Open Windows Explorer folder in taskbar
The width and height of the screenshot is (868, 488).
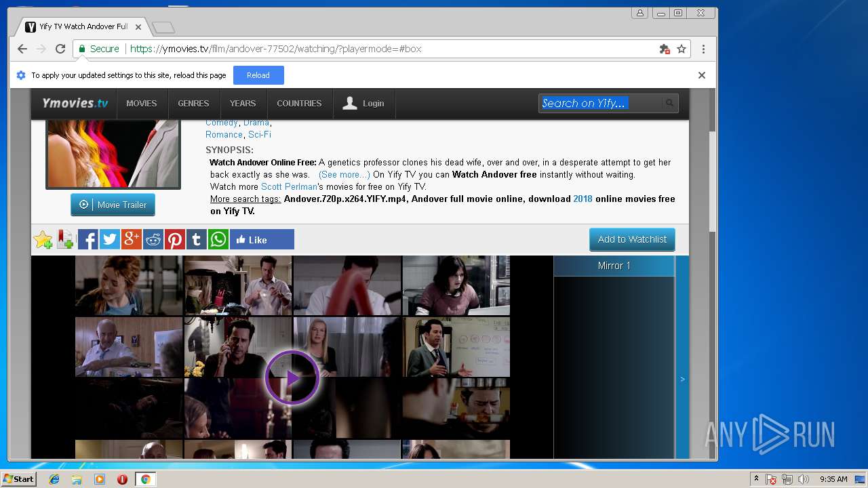[77, 479]
